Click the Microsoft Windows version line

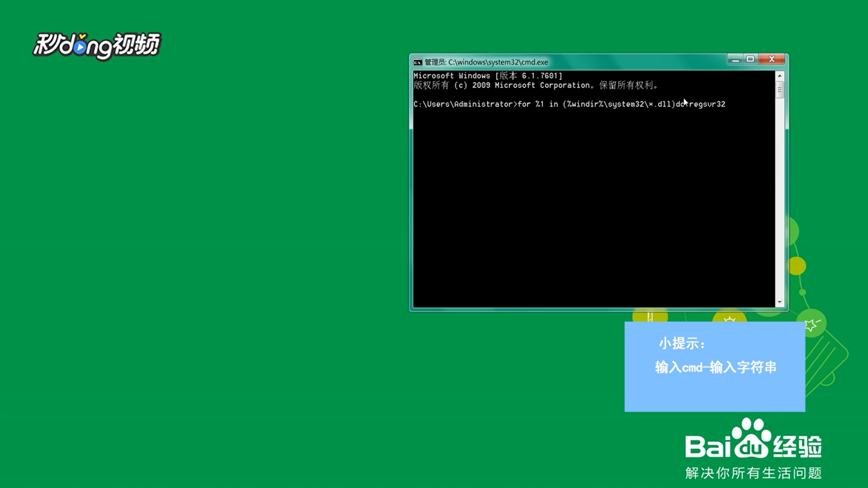487,76
